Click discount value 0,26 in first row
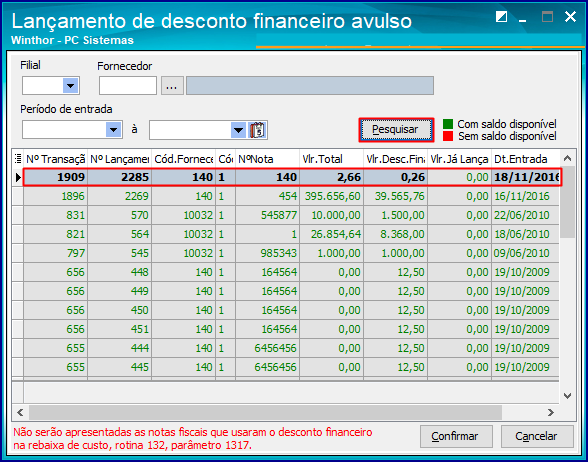 [396, 177]
